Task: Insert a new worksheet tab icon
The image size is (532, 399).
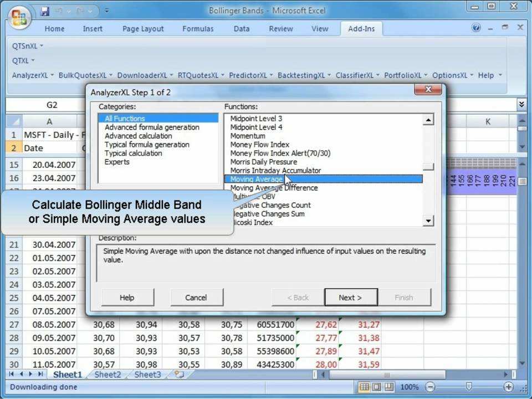Action: point(179,375)
